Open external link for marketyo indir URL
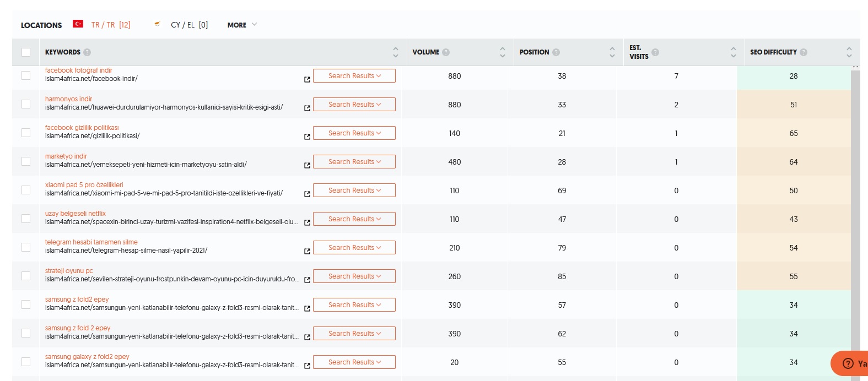868x381 pixels. click(307, 165)
